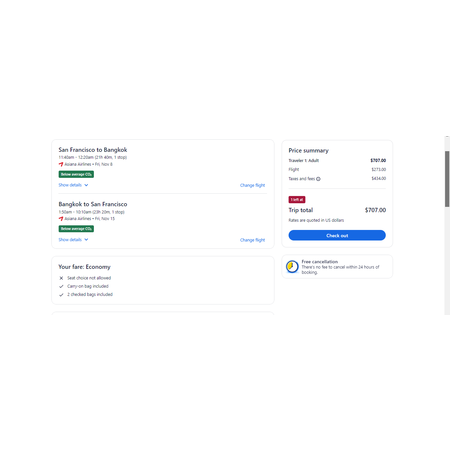Click the blue Check out button
The image size is (450, 450).
[337, 235]
